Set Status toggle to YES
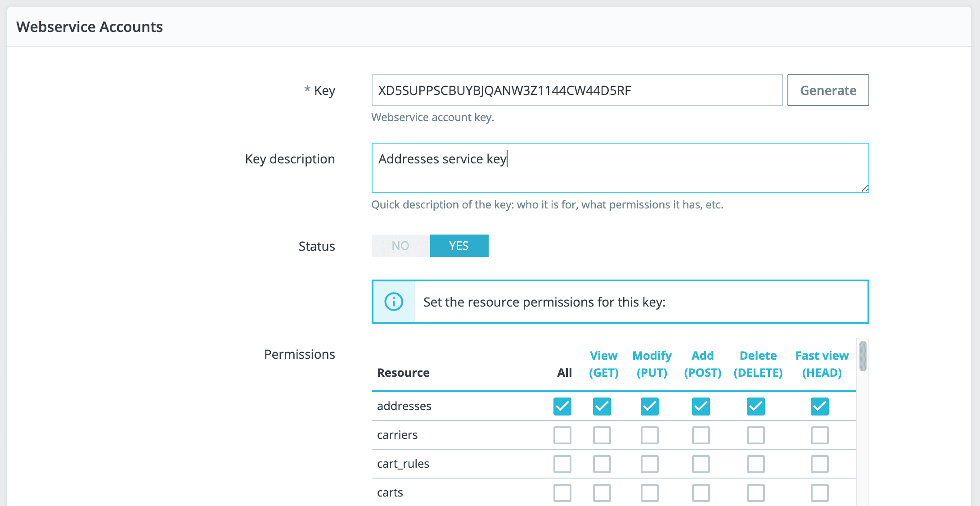 [459, 246]
